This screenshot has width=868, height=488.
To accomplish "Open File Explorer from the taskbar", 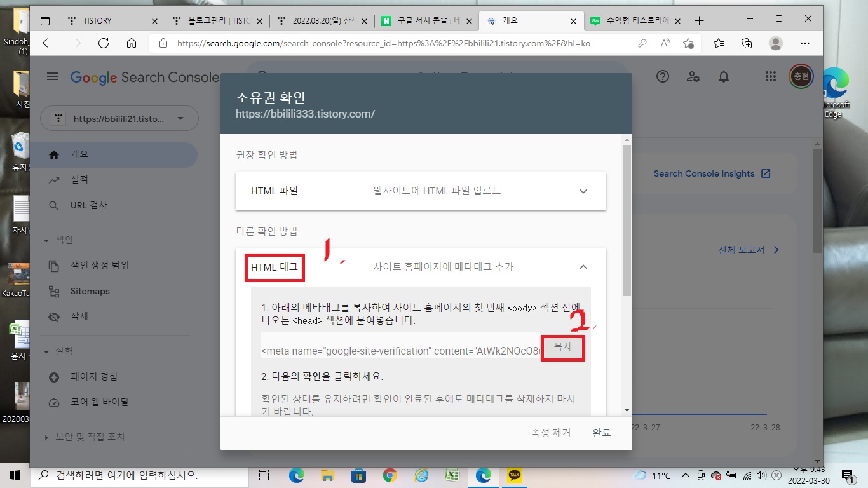I will click(x=327, y=475).
